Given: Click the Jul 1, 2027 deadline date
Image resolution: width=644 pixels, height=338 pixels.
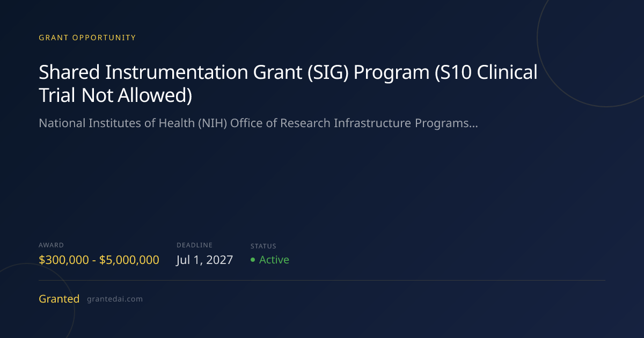Looking at the screenshot, I should (x=204, y=260).
